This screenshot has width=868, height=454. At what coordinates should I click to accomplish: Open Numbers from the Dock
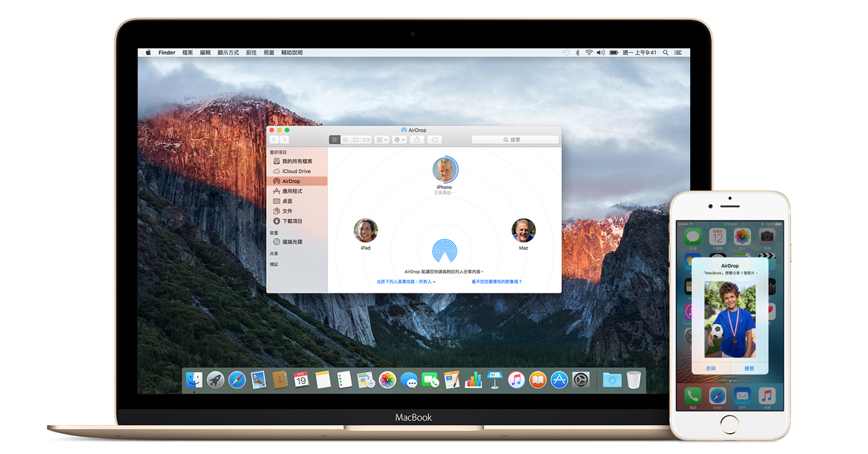coord(474,380)
